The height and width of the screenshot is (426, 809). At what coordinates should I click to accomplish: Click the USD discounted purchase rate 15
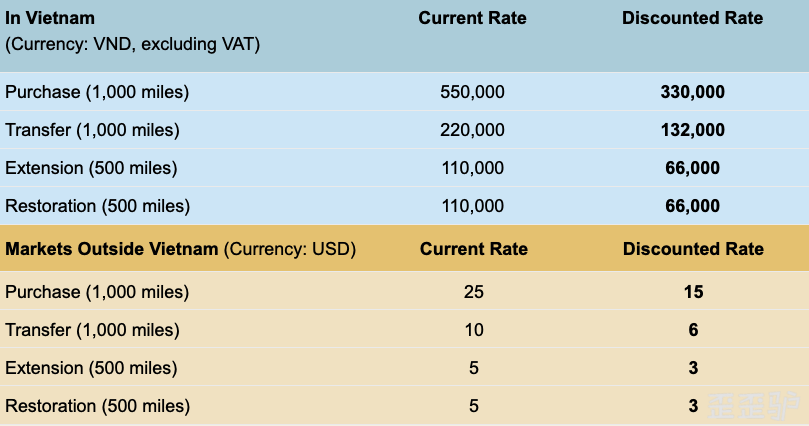[693, 292]
